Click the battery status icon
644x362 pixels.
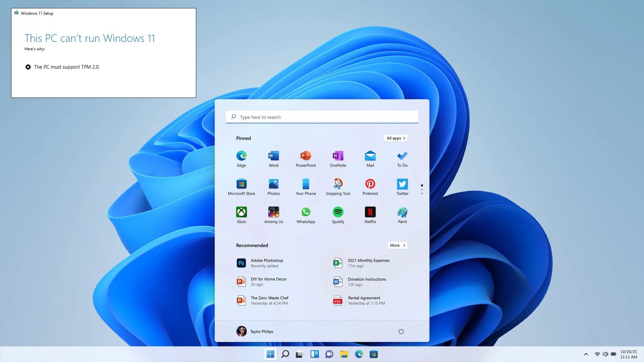tap(613, 354)
